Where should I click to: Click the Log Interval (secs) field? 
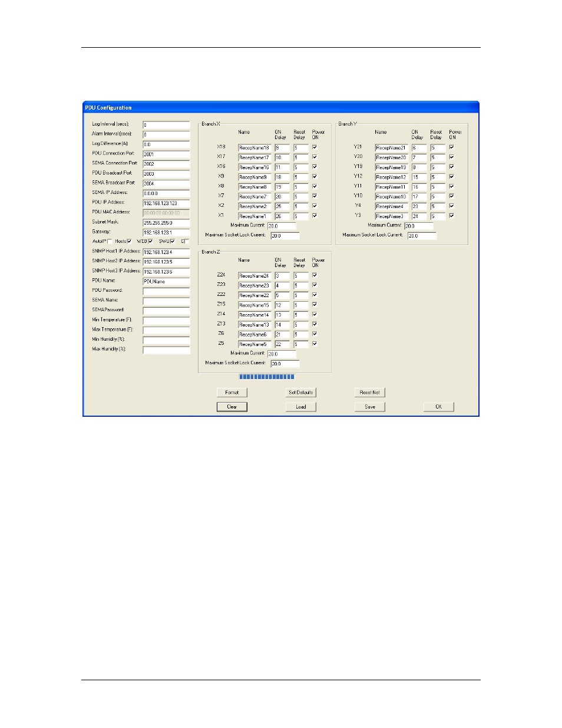pos(166,125)
